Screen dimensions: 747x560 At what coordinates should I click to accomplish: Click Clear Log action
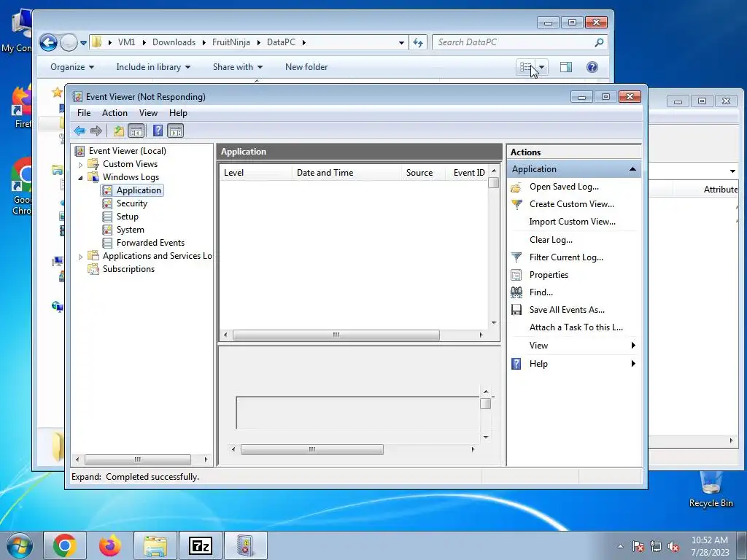point(551,240)
